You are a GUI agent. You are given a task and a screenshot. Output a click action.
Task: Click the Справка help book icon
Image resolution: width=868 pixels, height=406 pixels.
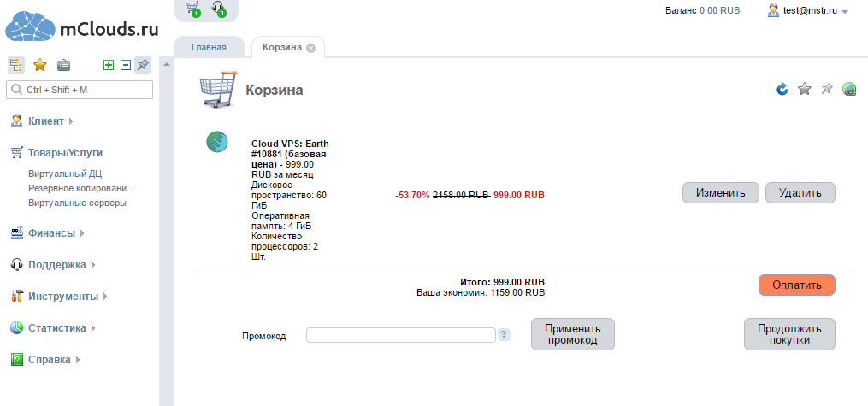click(16, 360)
